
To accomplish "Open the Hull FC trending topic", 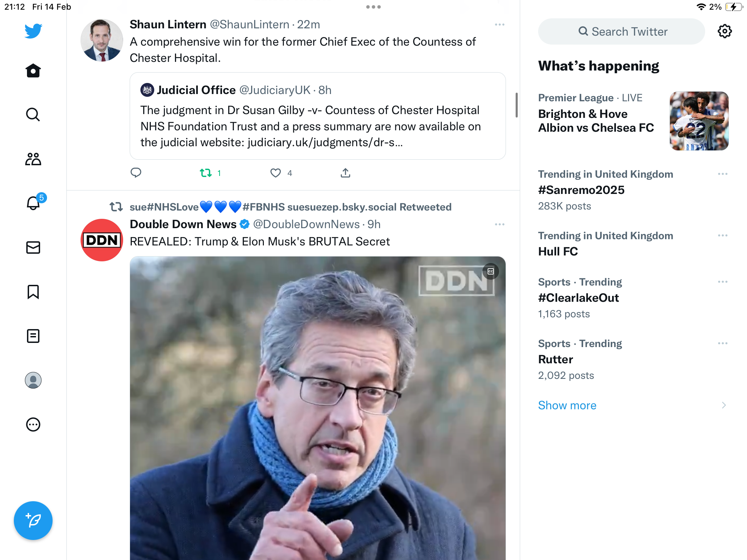I will tap(558, 251).
